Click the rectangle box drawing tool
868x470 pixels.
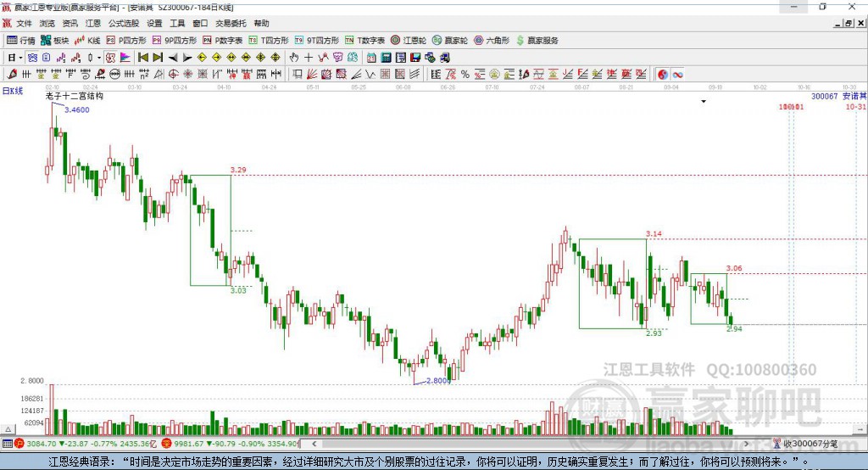coord(298,75)
